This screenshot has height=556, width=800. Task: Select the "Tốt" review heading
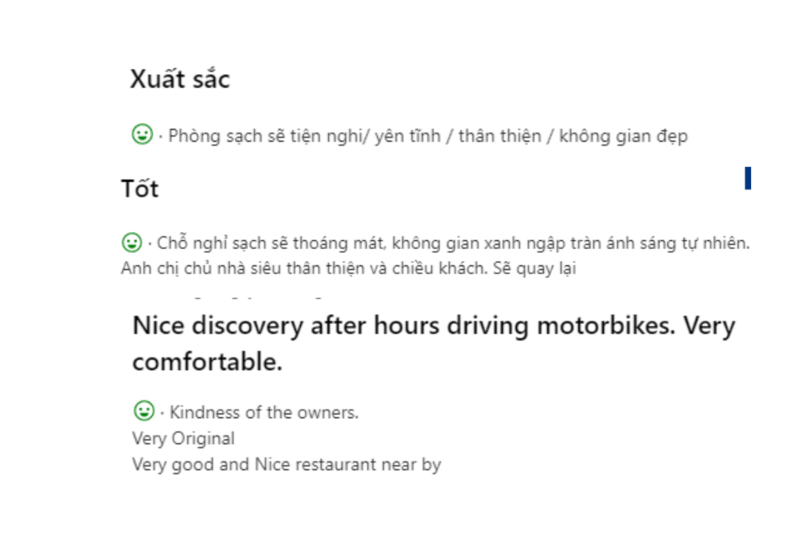[x=140, y=188]
